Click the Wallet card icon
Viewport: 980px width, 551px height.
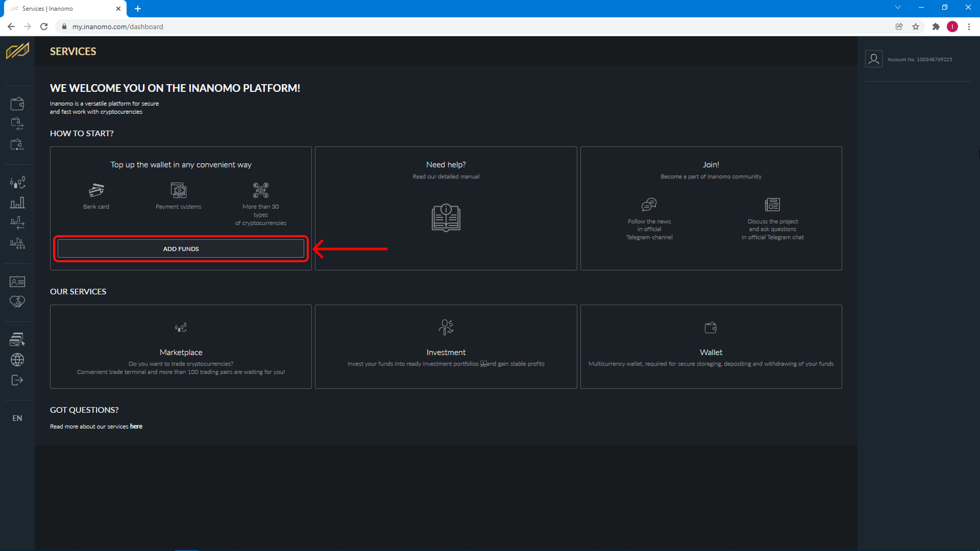711,327
